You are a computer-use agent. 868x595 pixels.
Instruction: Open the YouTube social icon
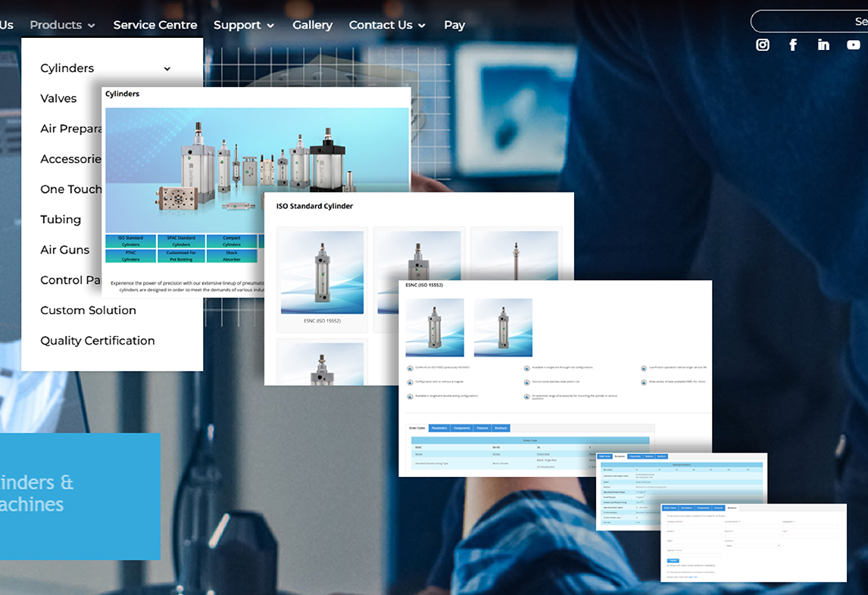click(854, 45)
